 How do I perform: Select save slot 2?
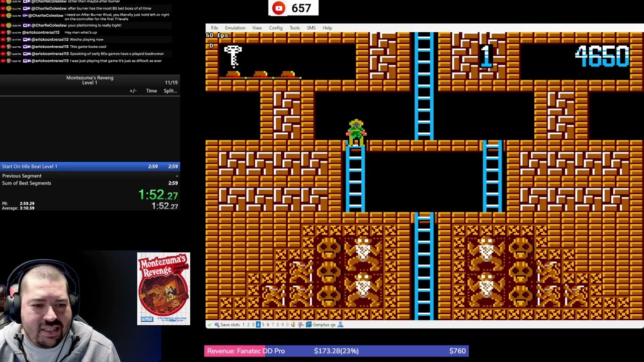point(248,325)
